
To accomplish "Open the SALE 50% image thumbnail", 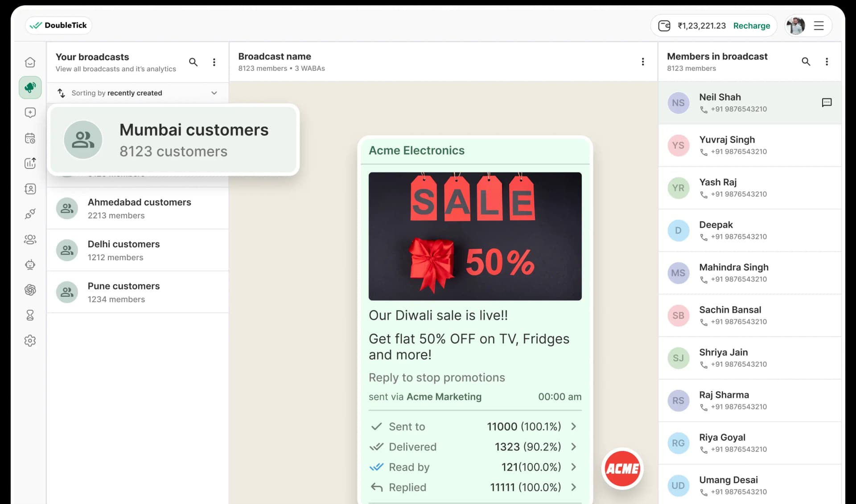I will tap(475, 236).
